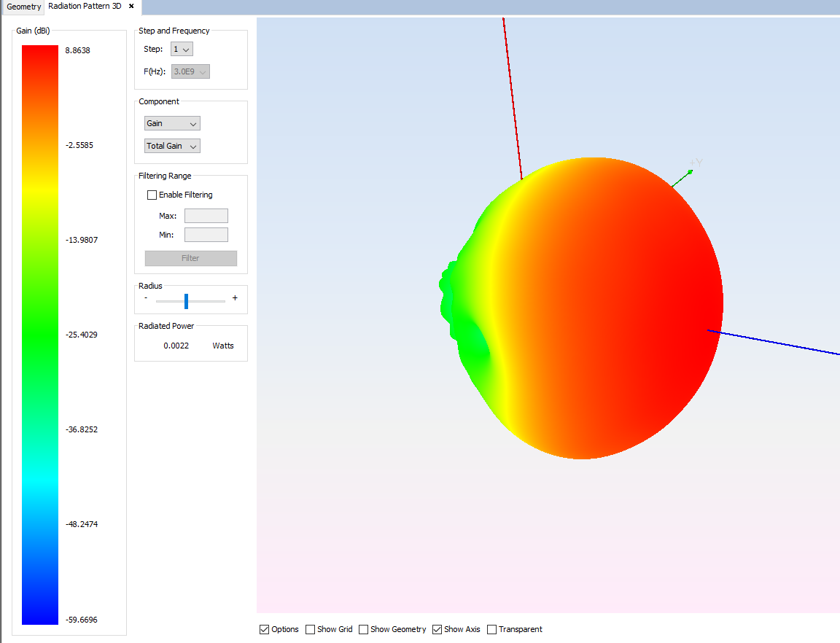Image resolution: width=840 pixels, height=643 pixels.
Task: Enable Show Grid in the viewport
Action: [311, 629]
